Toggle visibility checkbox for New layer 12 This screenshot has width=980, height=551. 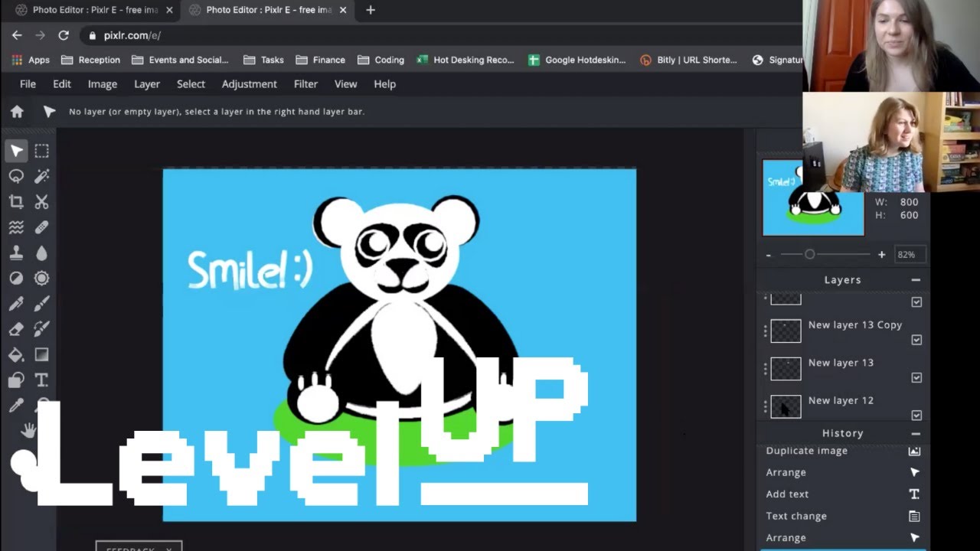[916, 415]
